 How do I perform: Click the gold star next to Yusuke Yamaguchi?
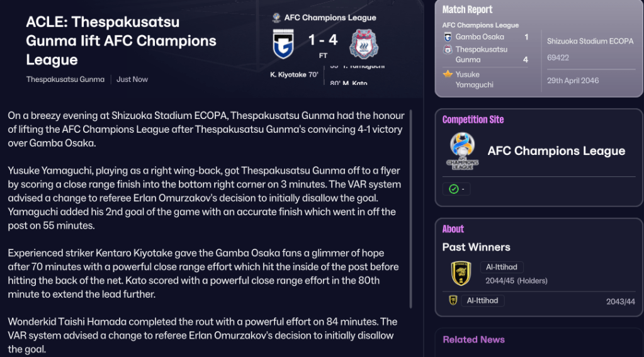pyautogui.click(x=448, y=74)
